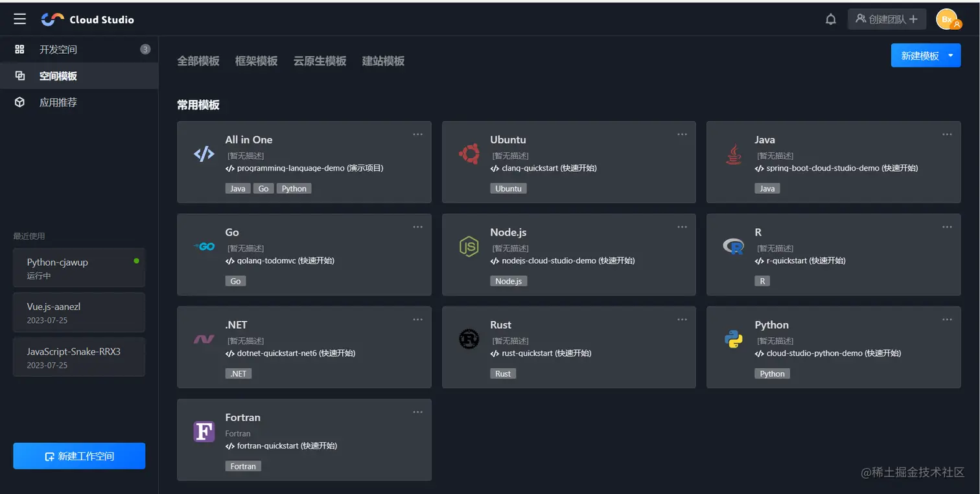Click the Java coffee cup icon
Screen dimensions: 980x494
coord(734,154)
